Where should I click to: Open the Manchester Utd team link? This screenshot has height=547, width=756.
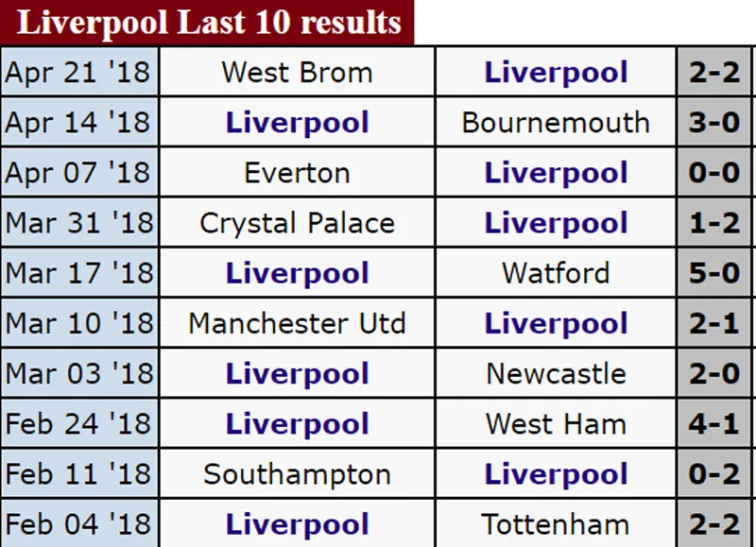pos(297,323)
